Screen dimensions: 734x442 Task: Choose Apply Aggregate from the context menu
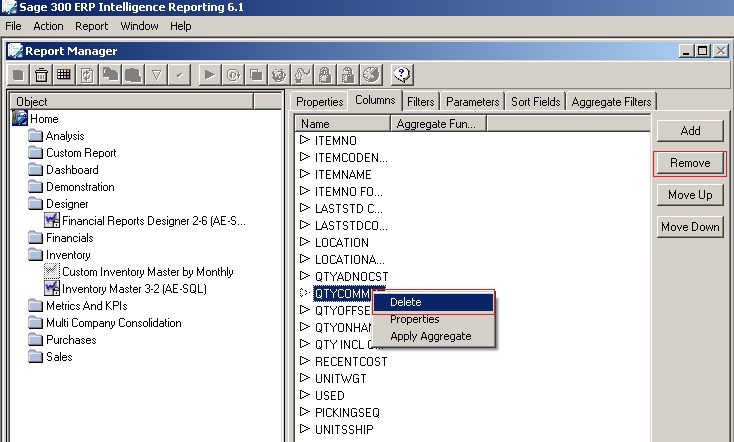pos(433,336)
